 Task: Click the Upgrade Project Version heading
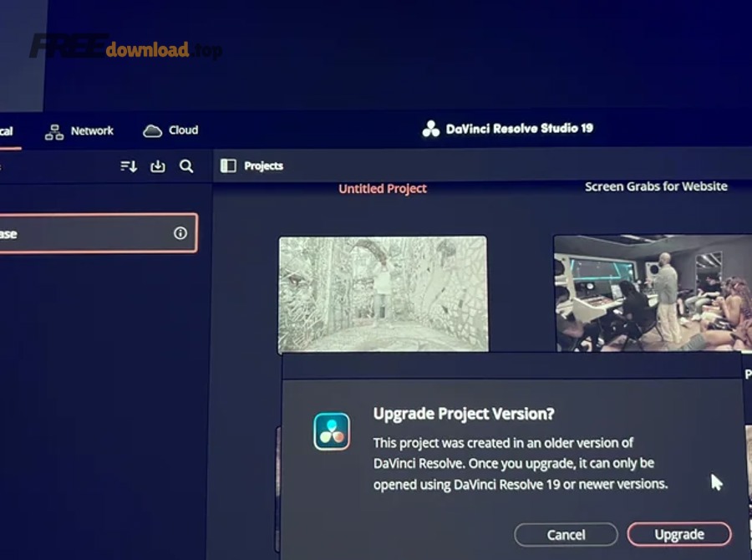point(464,414)
